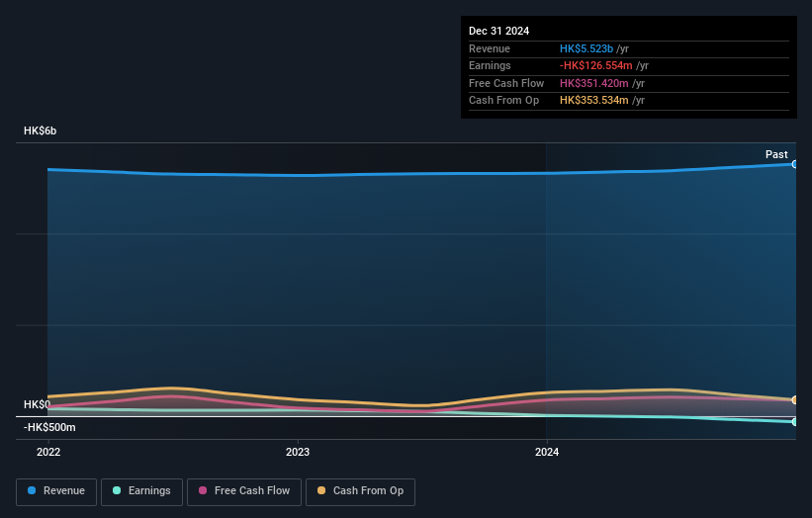Click the -HK$126.554m earnings value

click(595, 65)
